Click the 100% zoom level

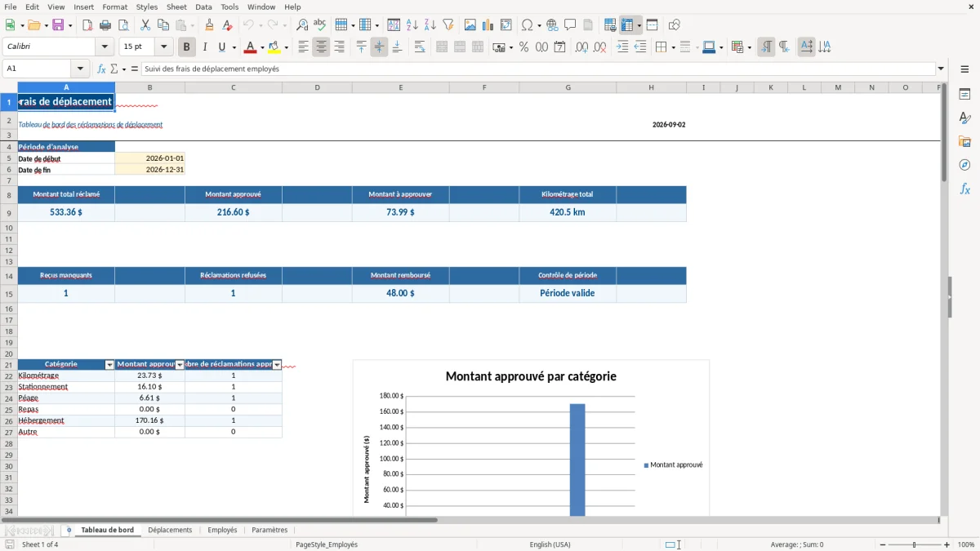click(x=966, y=544)
